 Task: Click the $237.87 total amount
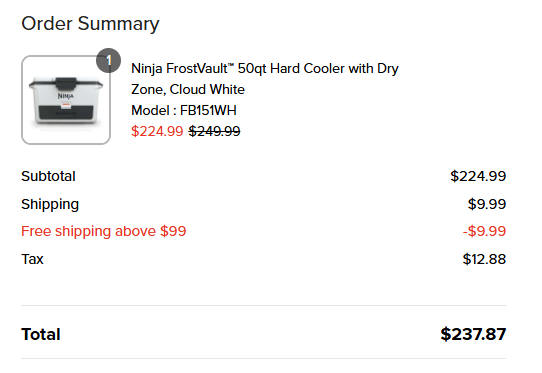click(x=473, y=334)
